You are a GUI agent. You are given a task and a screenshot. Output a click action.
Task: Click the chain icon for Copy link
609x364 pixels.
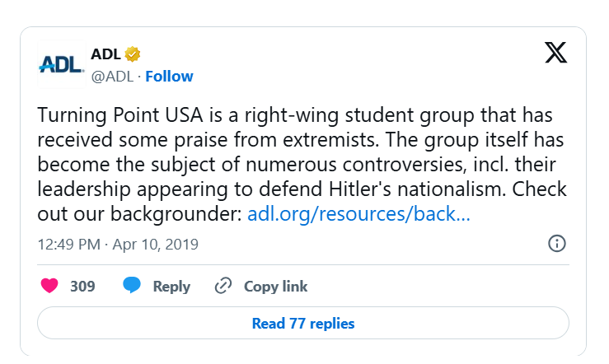[x=223, y=287]
